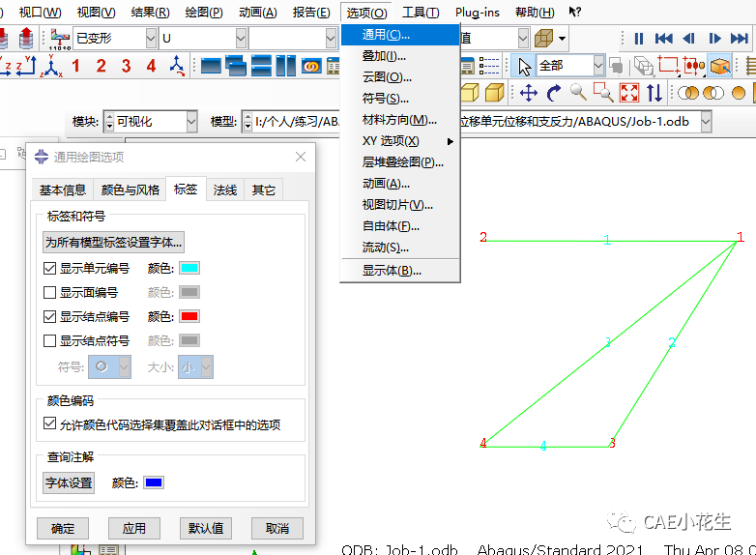Click 取消 button

click(x=277, y=529)
